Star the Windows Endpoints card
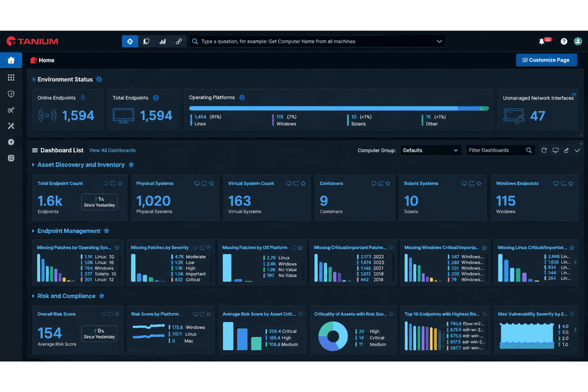588x392 pixels. click(x=571, y=183)
